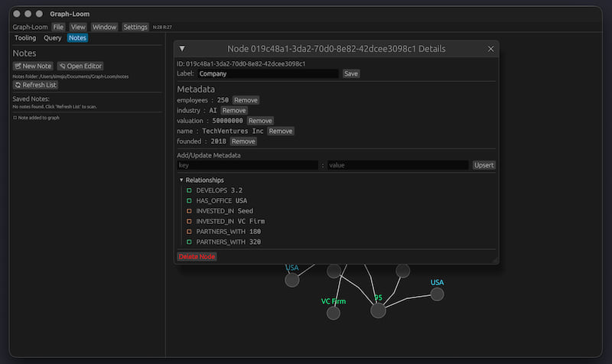Open the File menu

pos(58,27)
